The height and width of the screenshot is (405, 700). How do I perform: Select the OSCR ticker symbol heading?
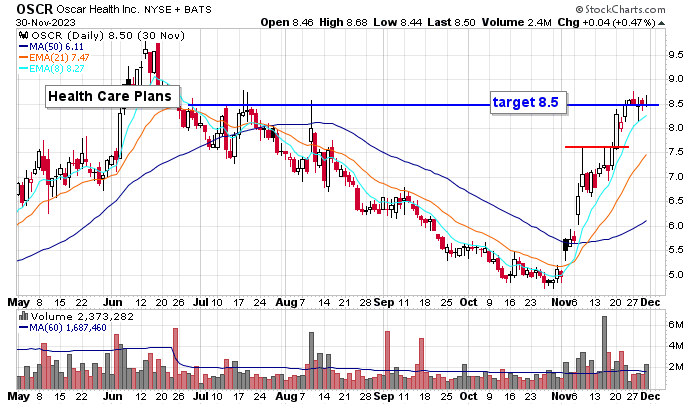point(34,9)
